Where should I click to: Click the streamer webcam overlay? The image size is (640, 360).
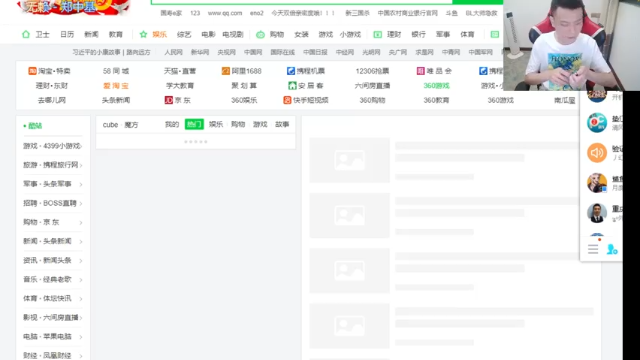click(571, 45)
